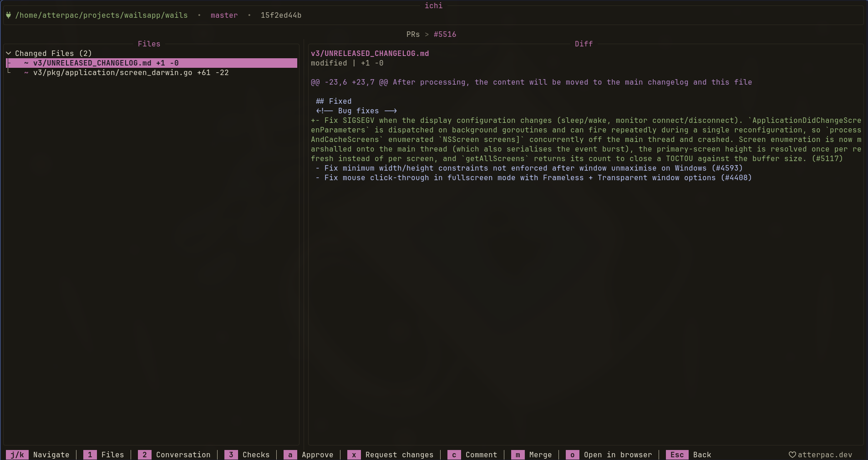This screenshot has height=460, width=868.
Task: Open v3/pkg/application/screen_darwin.go diff
Action: pyautogui.click(x=131, y=73)
